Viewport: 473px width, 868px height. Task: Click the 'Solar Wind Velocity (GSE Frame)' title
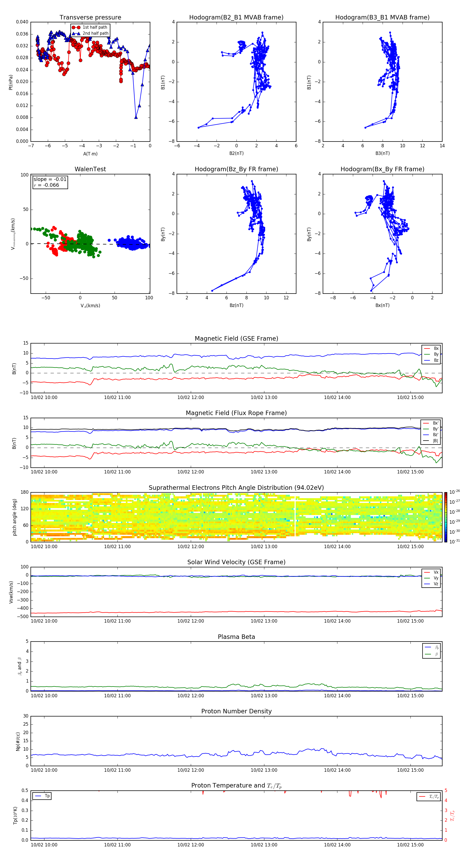(x=236, y=562)
